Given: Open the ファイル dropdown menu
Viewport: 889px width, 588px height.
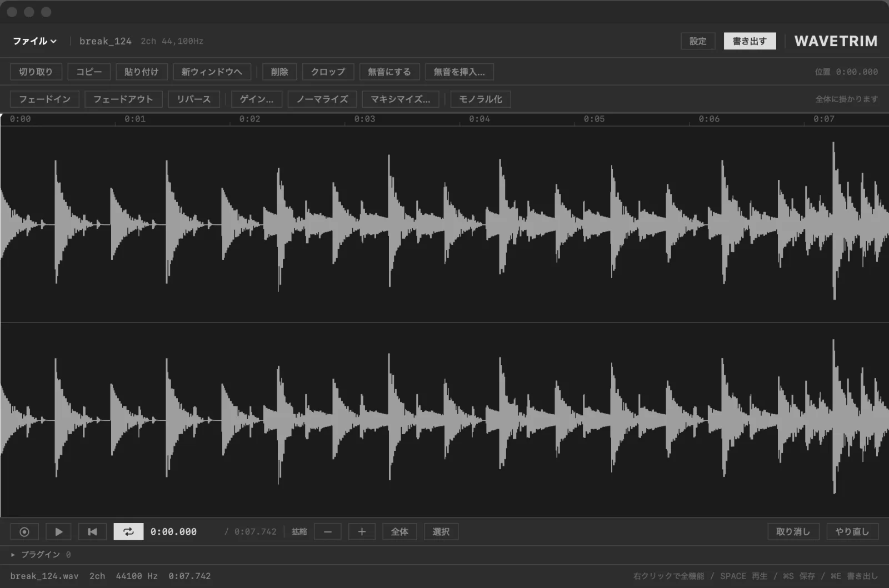Looking at the screenshot, I should [x=34, y=41].
